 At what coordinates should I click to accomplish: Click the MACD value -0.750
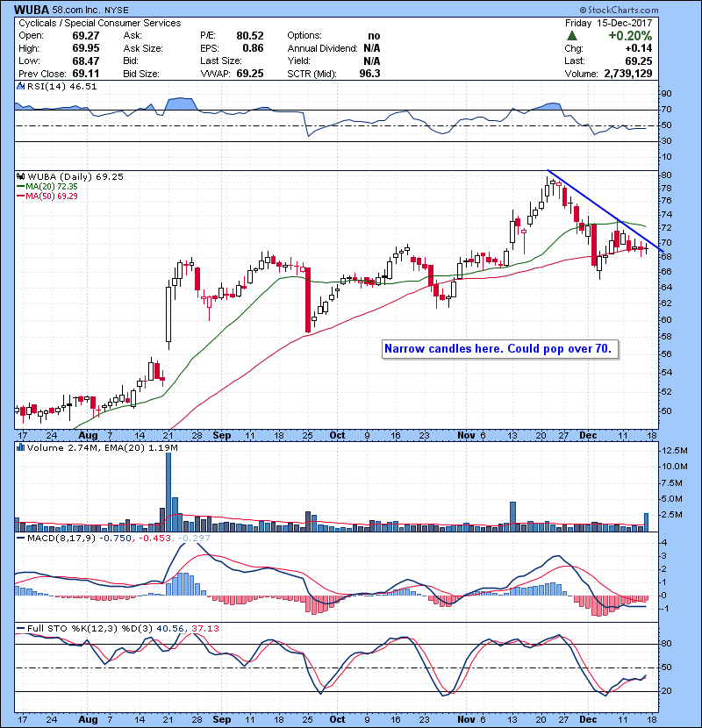pyautogui.click(x=115, y=539)
